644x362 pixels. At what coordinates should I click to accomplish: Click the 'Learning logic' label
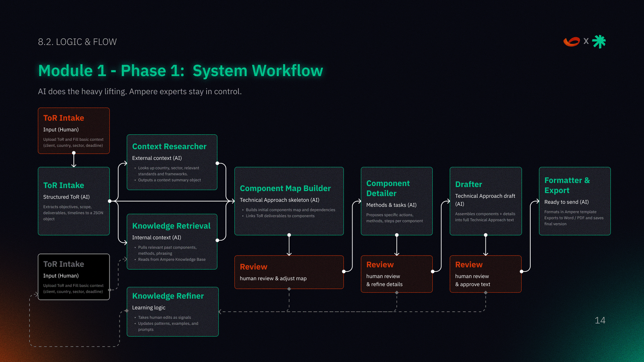(x=149, y=308)
